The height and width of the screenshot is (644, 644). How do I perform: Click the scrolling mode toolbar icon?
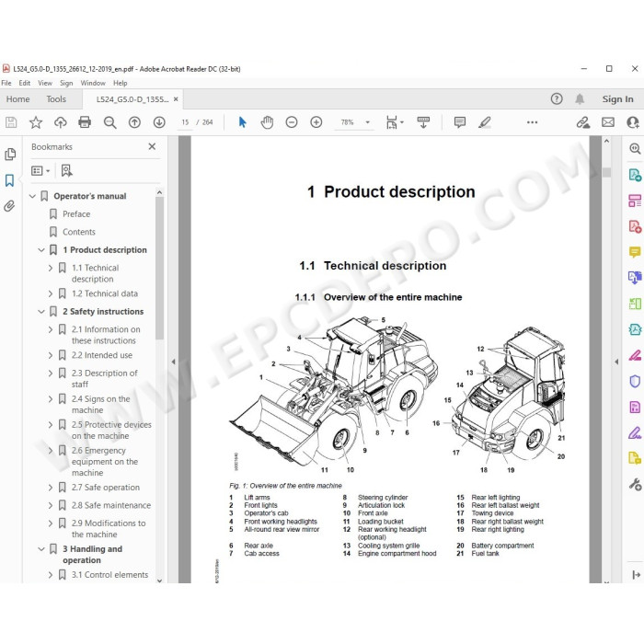[423, 122]
